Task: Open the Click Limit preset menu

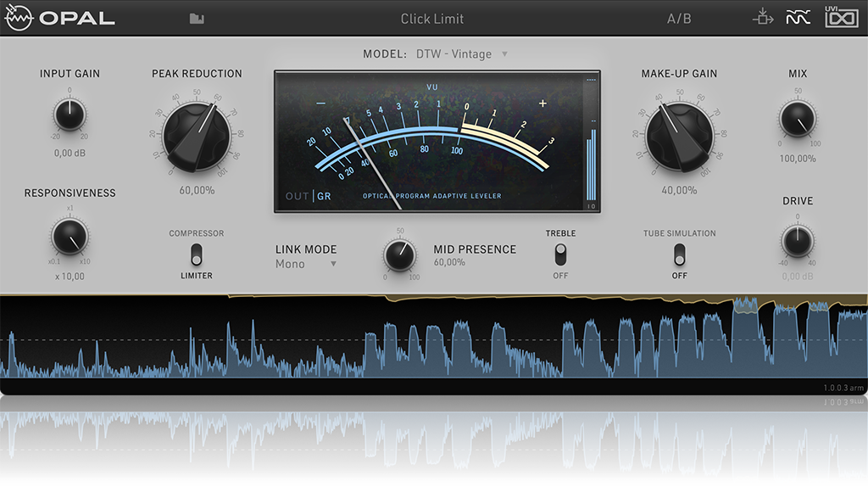Action: [432, 19]
